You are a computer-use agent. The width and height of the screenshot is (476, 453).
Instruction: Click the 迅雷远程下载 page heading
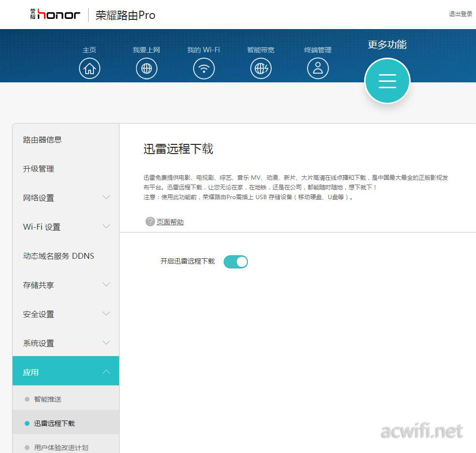point(179,149)
